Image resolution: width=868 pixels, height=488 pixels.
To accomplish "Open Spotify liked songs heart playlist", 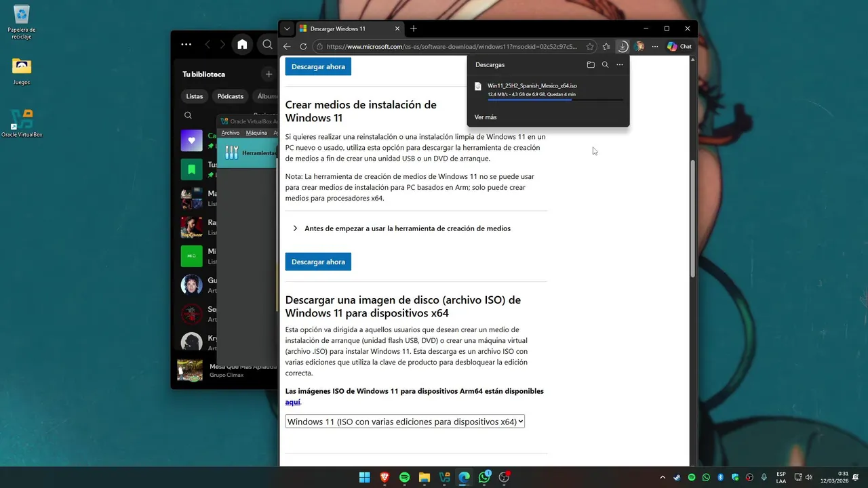I will 191,140.
